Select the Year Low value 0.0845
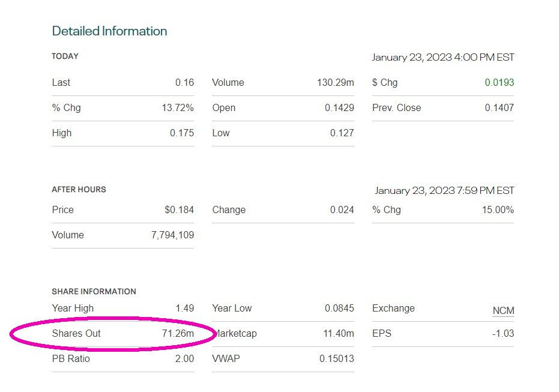This screenshot has height=392, width=559. (339, 308)
